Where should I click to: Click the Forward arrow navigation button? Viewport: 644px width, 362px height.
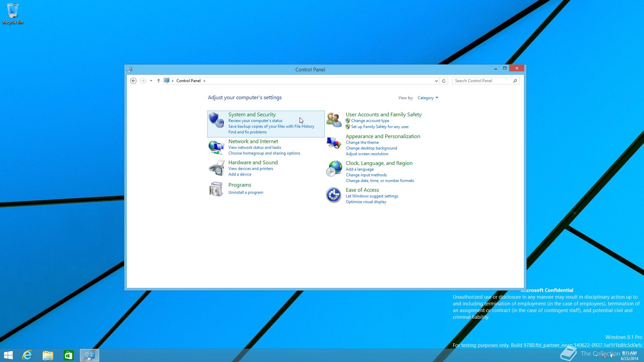[x=143, y=81]
